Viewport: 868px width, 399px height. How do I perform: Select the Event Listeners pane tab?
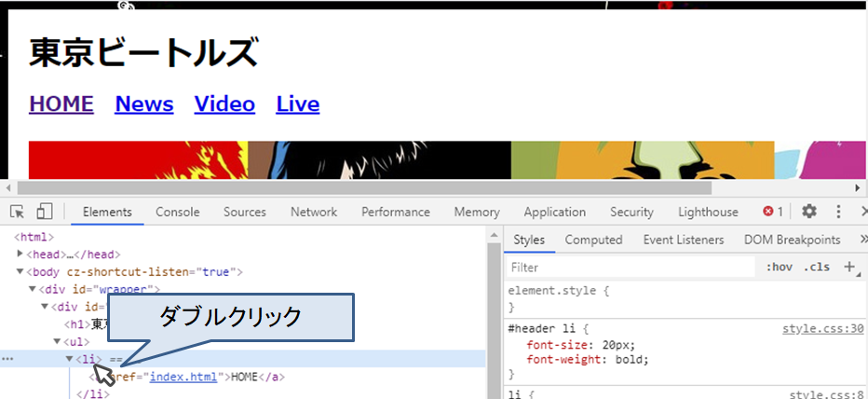[684, 240]
